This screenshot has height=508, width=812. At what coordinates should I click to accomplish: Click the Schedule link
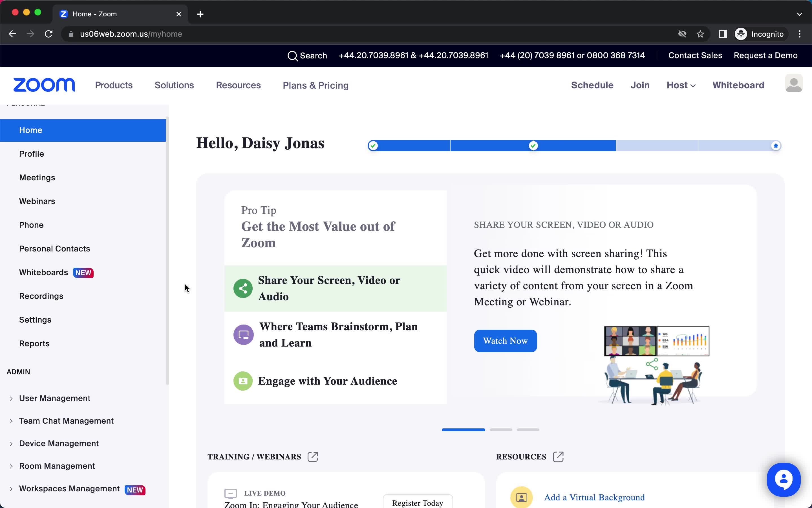(x=592, y=85)
